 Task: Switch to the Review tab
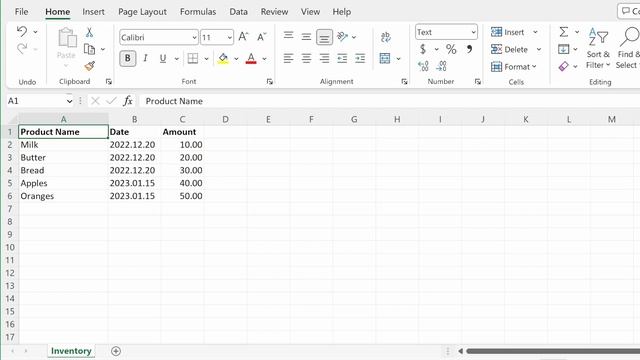274,12
